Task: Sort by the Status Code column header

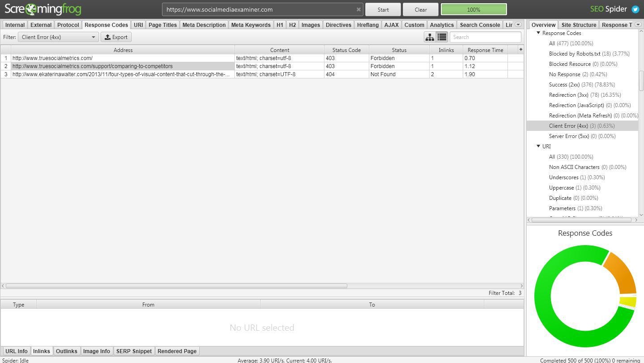Action: (346, 50)
